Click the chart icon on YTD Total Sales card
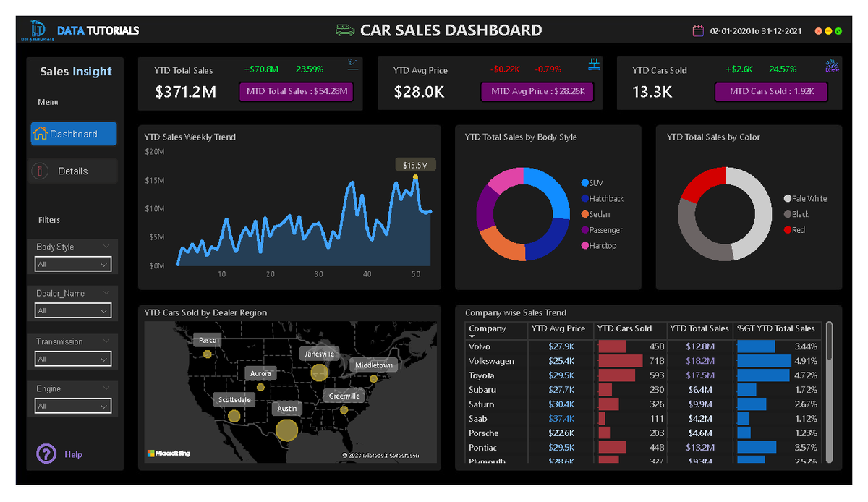This screenshot has height=502, width=868. click(x=352, y=64)
